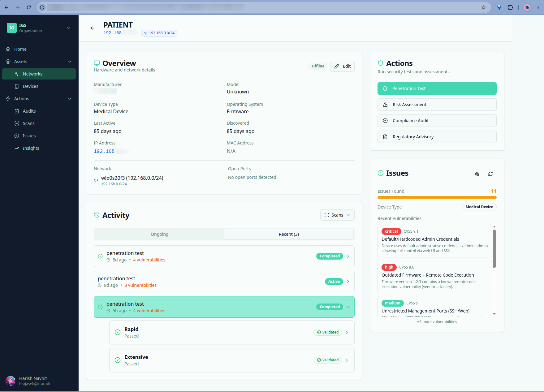Click the Validated badge on Rapid
The height and width of the screenshot is (392, 544).
pyautogui.click(x=328, y=332)
